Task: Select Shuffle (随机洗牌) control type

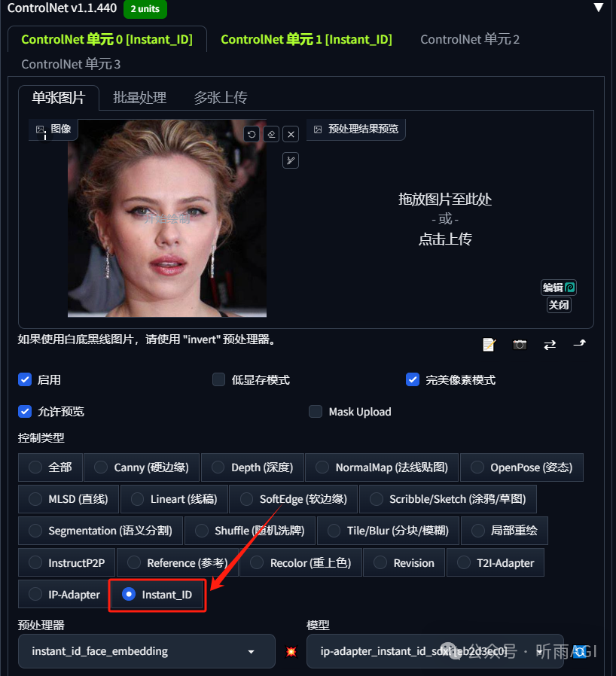Action: 250,531
